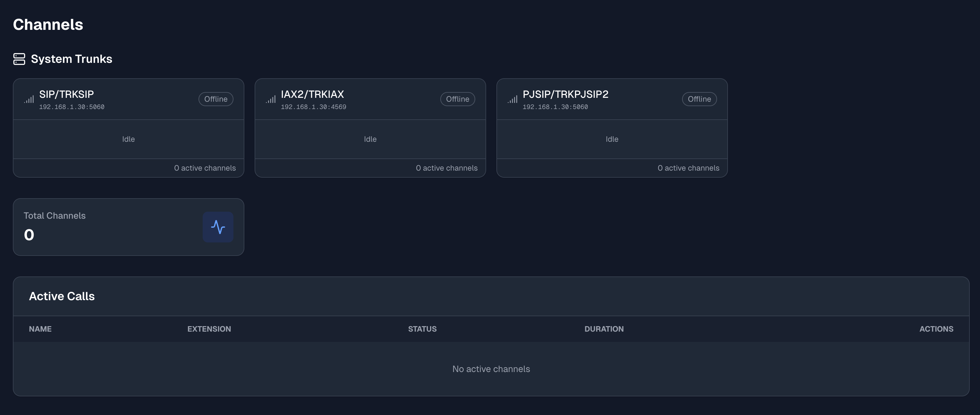Click the Total Channels count
The height and width of the screenshot is (415, 980).
tap(29, 234)
